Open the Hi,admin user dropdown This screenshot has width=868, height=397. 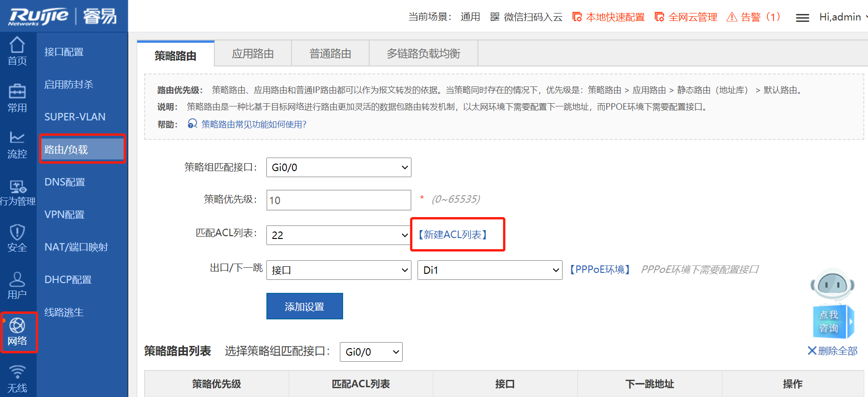(x=843, y=17)
